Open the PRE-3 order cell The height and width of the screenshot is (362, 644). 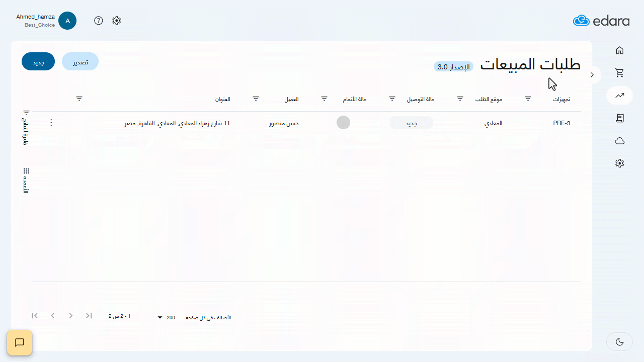[561, 123]
